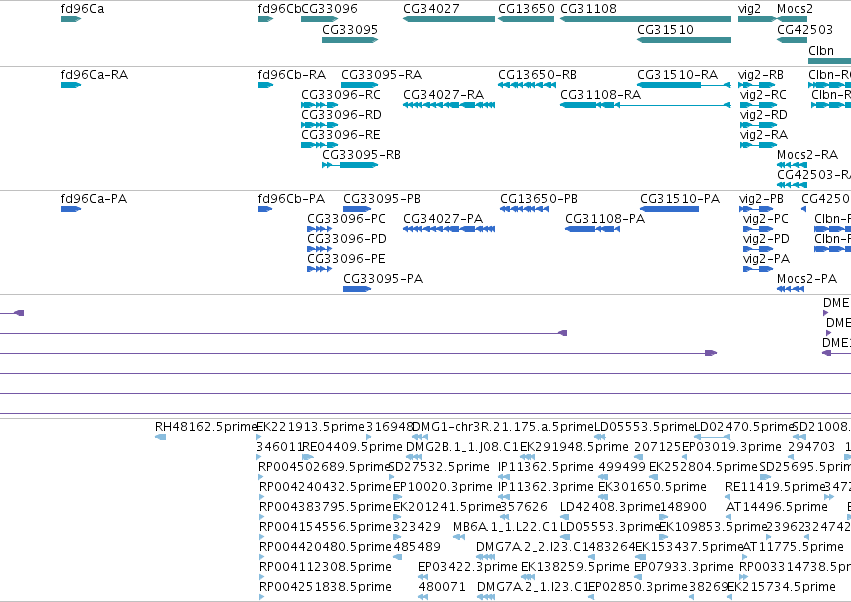851x602 pixels.
Task: Open protein fd96Ca-PA
Action: [x=71, y=209]
